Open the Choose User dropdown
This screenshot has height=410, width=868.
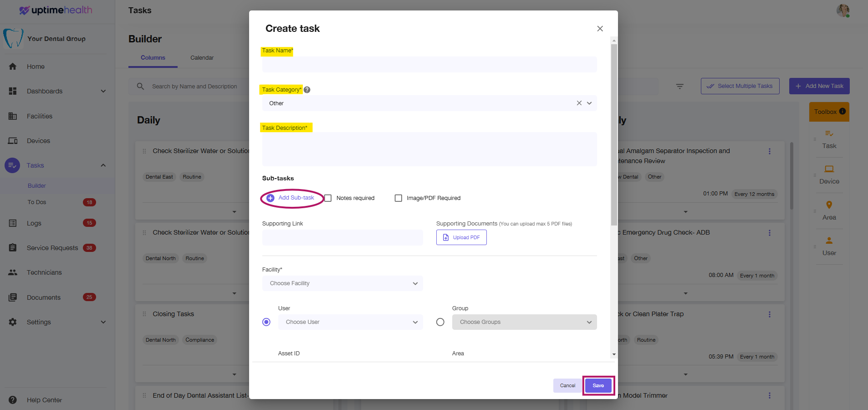point(351,322)
